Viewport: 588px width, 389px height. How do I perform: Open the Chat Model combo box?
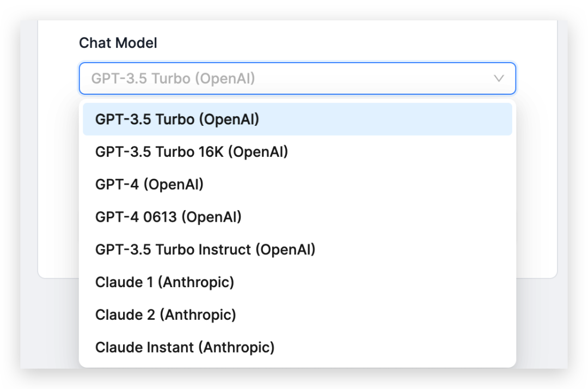click(297, 78)
